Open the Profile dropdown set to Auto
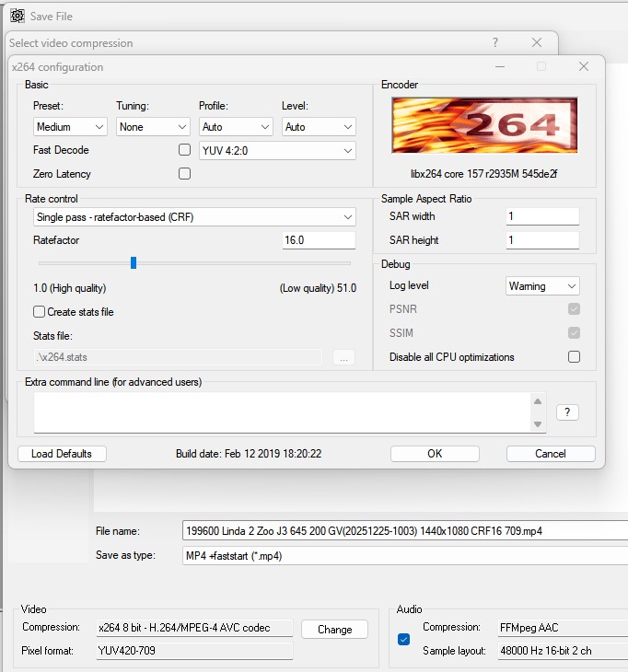Image resolution: width=628 pixels, height=672 pixels. (x=236, y=127)
